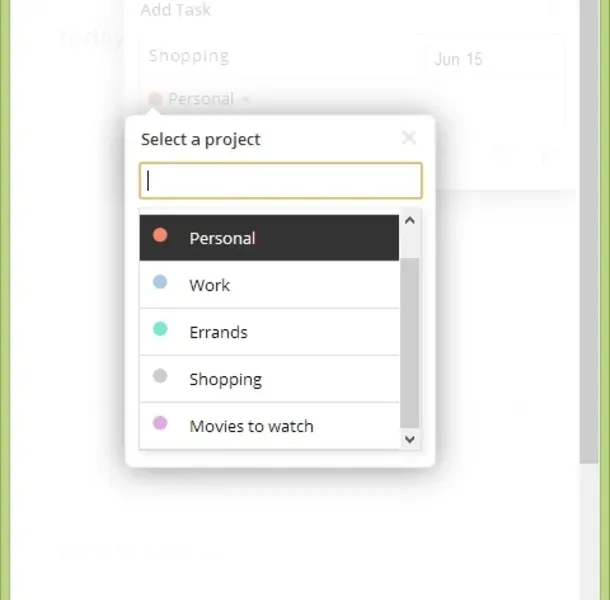Click the gray Shopping color dot
The width and height of the screenshot is (610, 600).
(160, 376)
